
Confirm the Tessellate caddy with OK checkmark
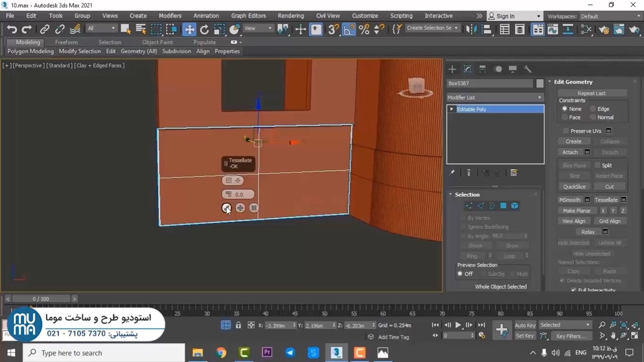226,208
